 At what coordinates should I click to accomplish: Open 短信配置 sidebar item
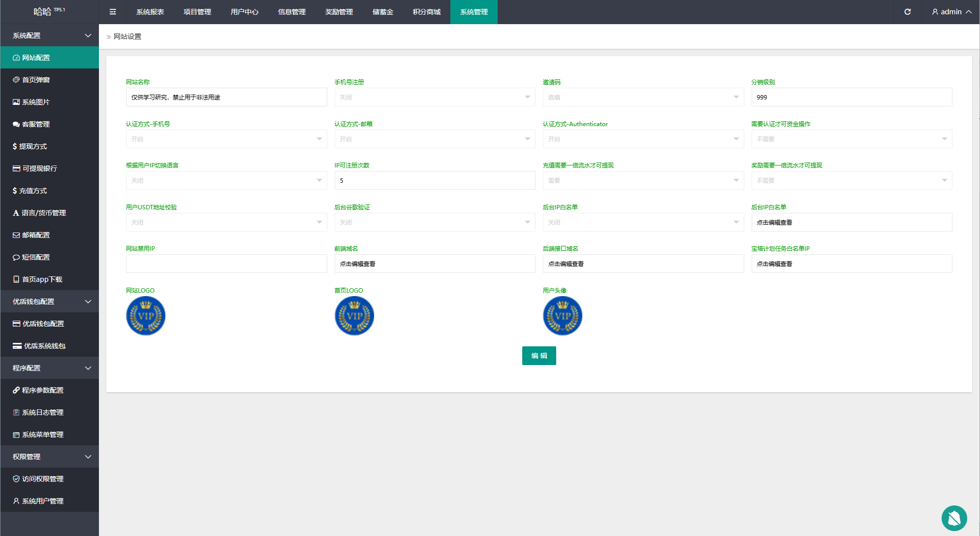(x=35, y=257)
